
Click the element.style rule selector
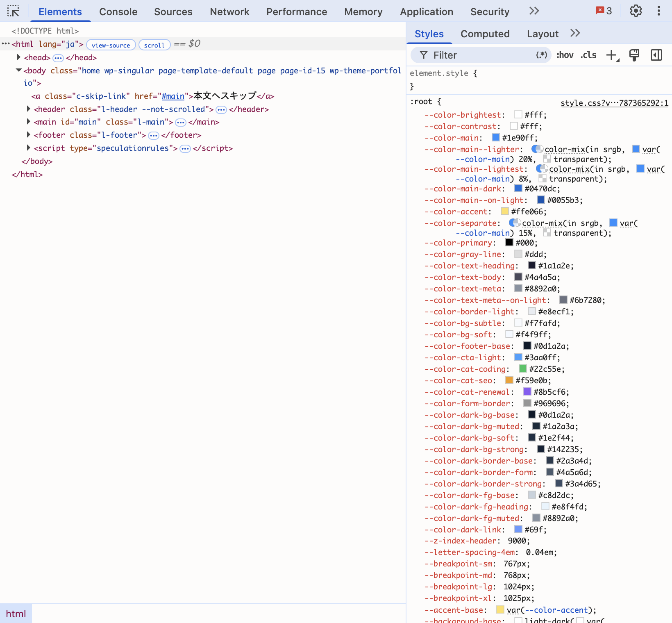click(439, 73)
